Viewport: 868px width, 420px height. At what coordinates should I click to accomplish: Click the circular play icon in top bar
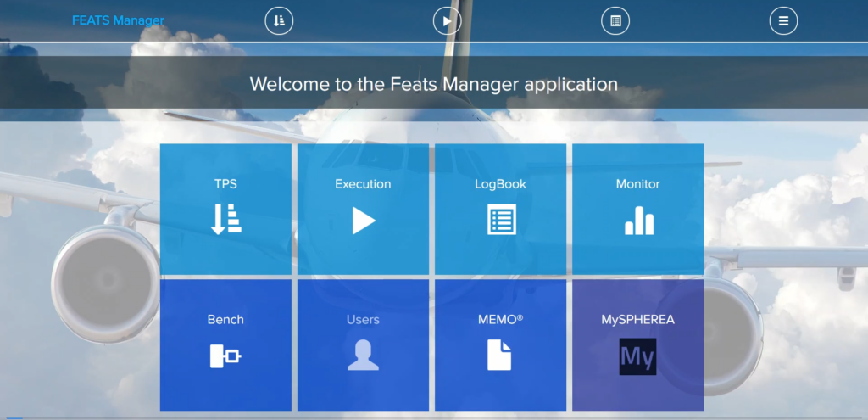447,20
